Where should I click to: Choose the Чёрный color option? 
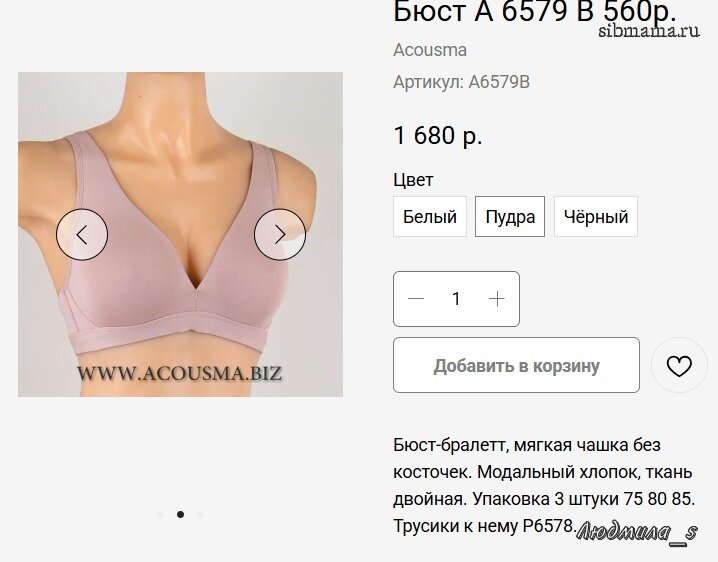pos(596,217)
